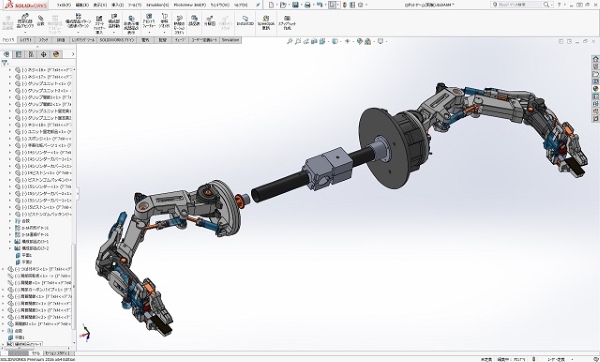Open the display style cube dropdown
This screenshot has height=362, width=600.
pos(336,41)
